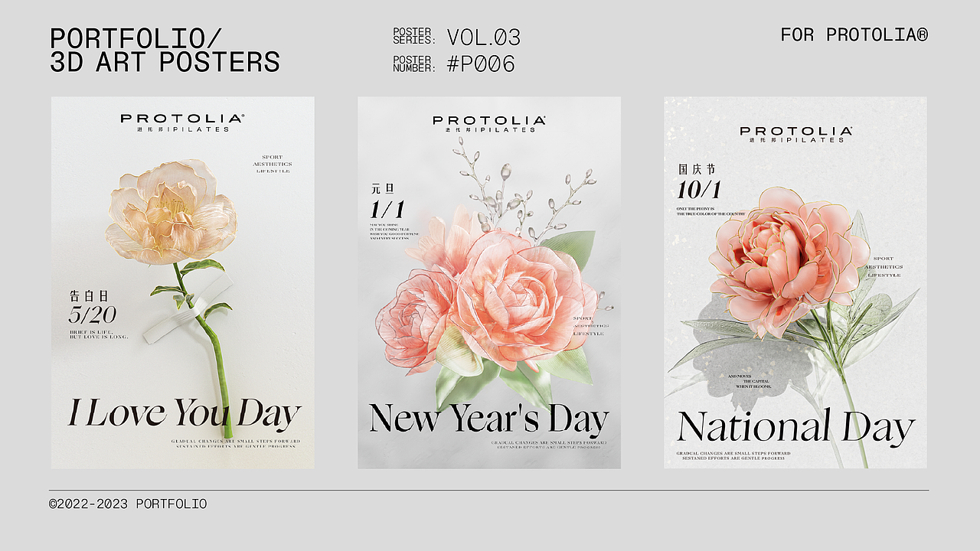Click the cream peony flower on the first poster

click(171, 211)
